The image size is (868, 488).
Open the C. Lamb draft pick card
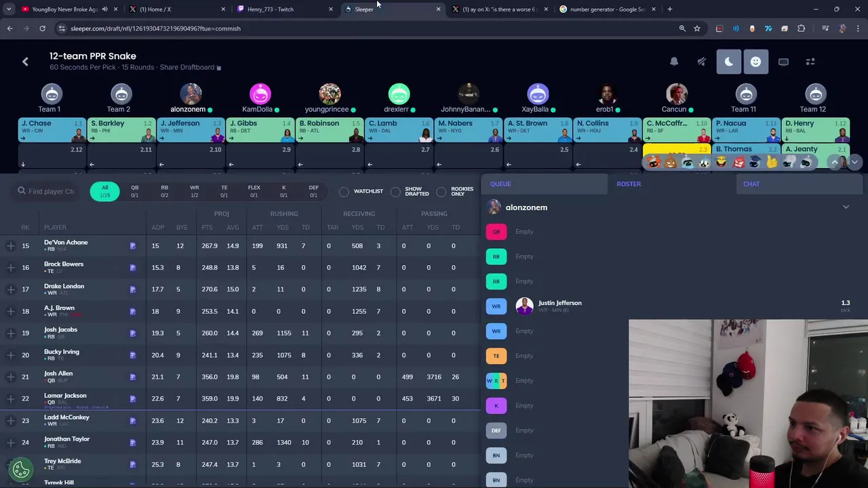pyautogui.click(x=399, y=130)
